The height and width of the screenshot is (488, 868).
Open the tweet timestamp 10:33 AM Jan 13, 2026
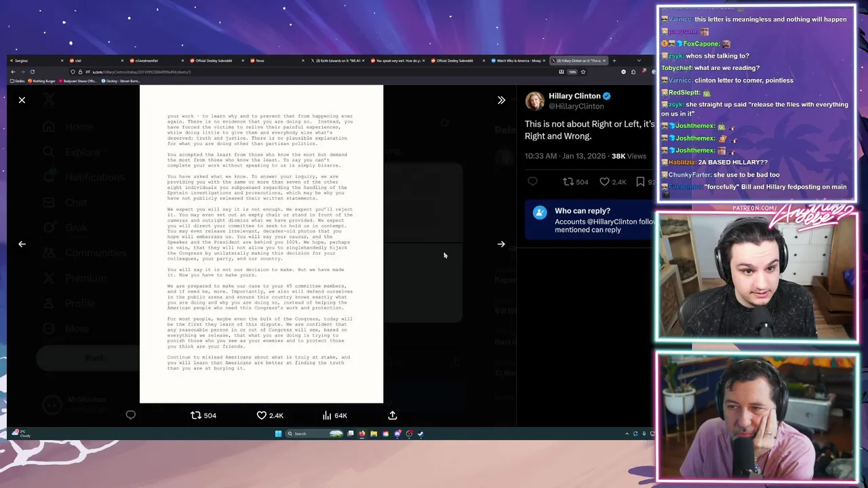[x=565, y=156]
